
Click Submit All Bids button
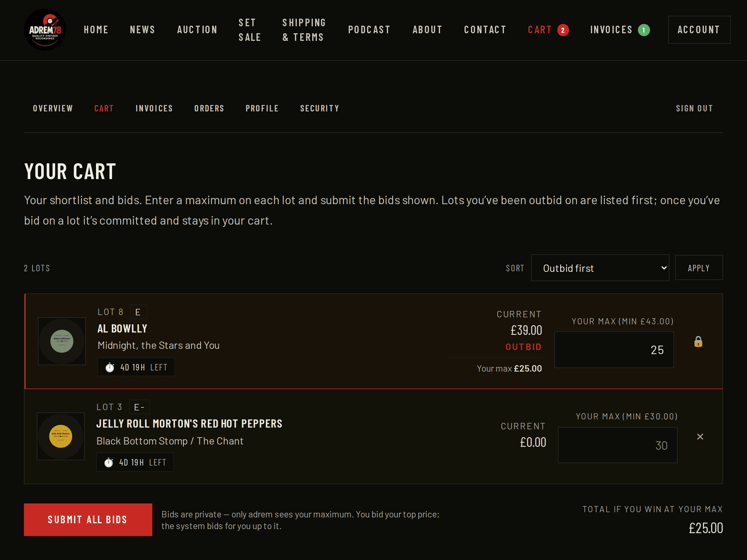click(88, 519)
